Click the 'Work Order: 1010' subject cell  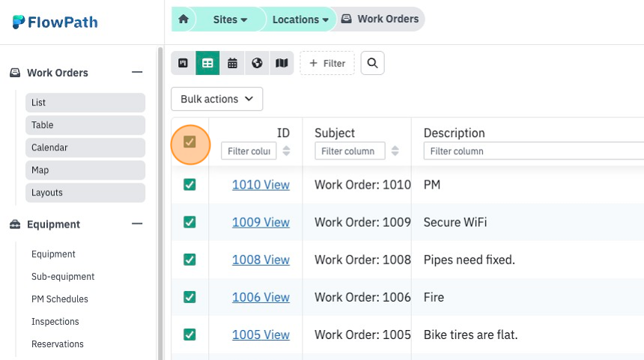coord(362,185)
